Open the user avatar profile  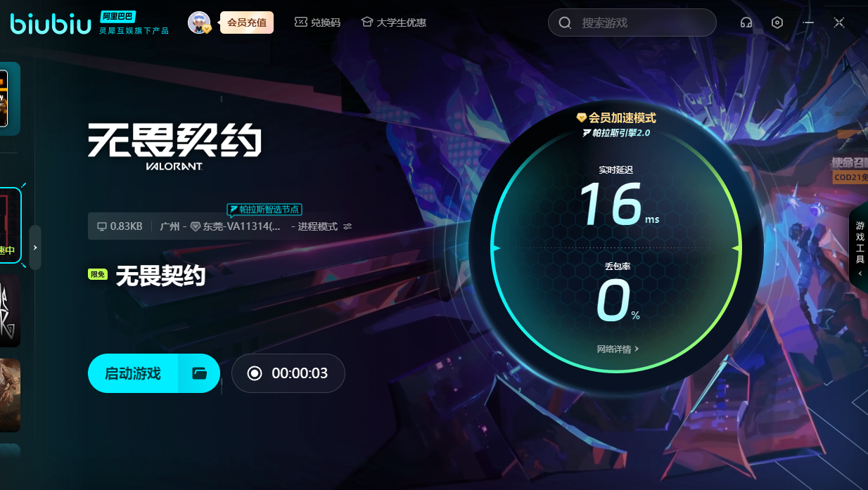(199, 22)
